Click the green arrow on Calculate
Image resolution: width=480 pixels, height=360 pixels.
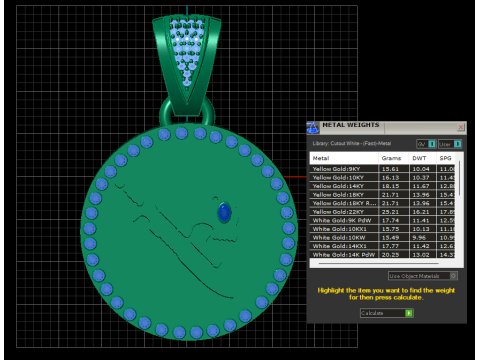point(409,313)
